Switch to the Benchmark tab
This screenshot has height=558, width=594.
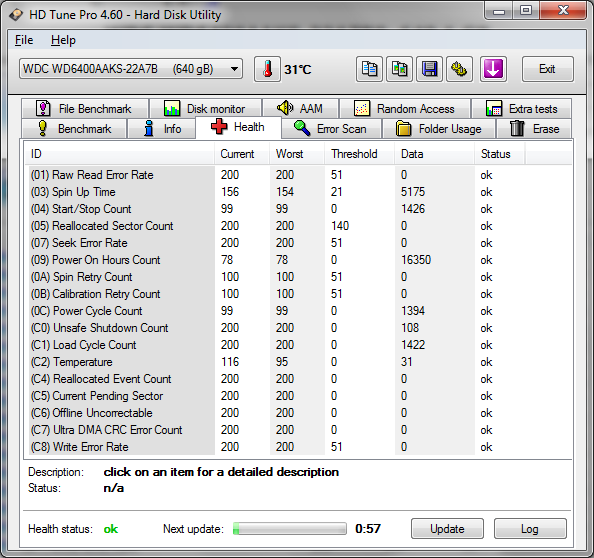point(74,129)
